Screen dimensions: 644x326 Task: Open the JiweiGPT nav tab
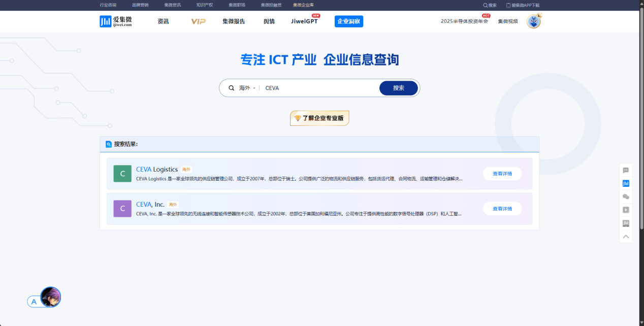coord(305,21)
